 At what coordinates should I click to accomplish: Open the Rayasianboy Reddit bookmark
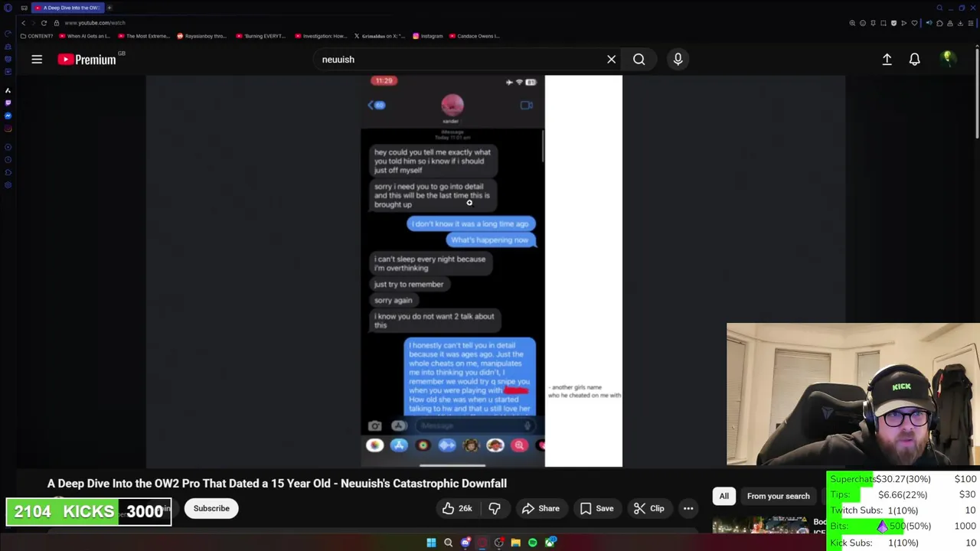coord(202,36)
